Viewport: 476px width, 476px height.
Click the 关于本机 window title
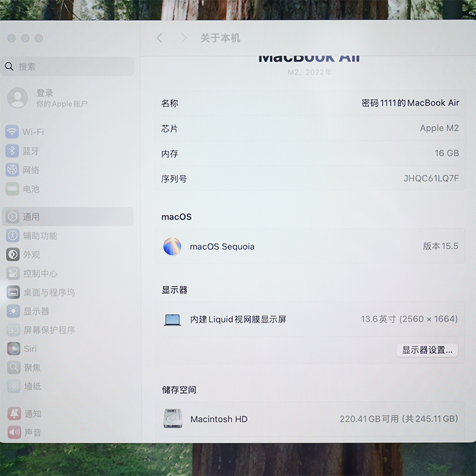tap(220, 38)
